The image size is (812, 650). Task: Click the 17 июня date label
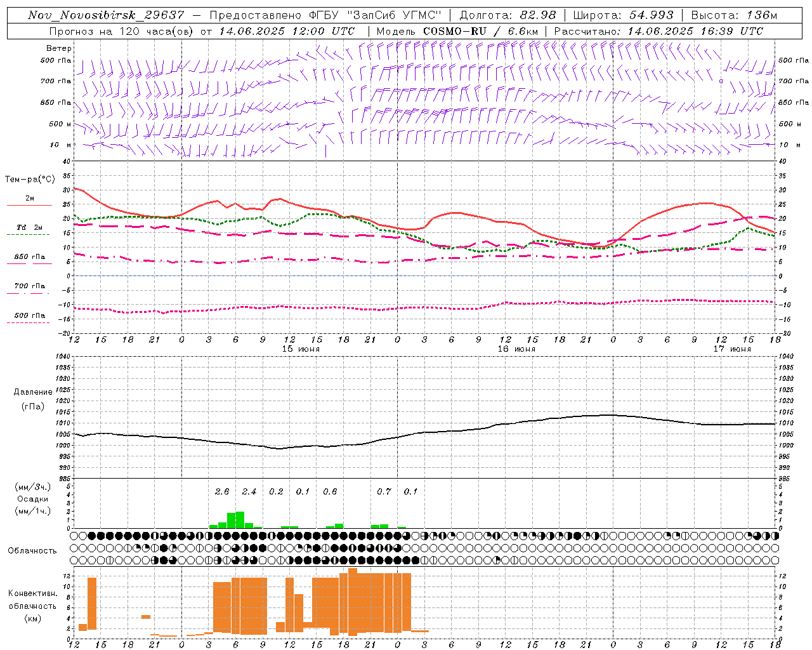732,349
